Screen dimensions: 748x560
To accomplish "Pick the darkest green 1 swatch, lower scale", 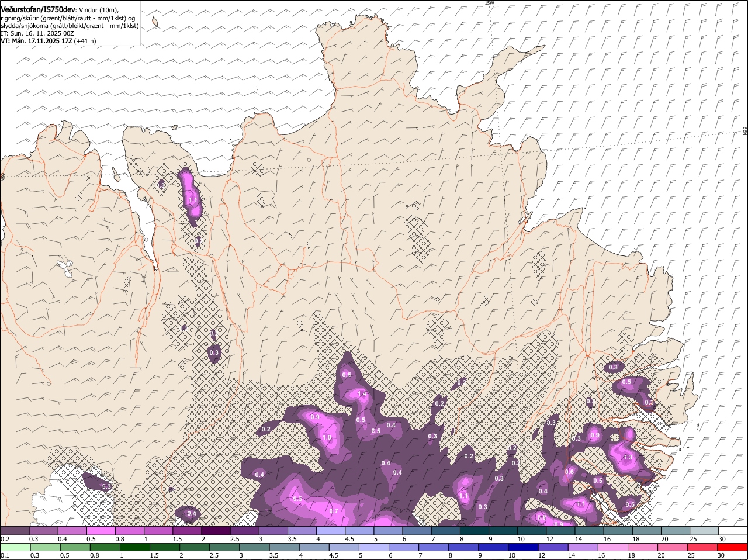I will pos(135,547).
